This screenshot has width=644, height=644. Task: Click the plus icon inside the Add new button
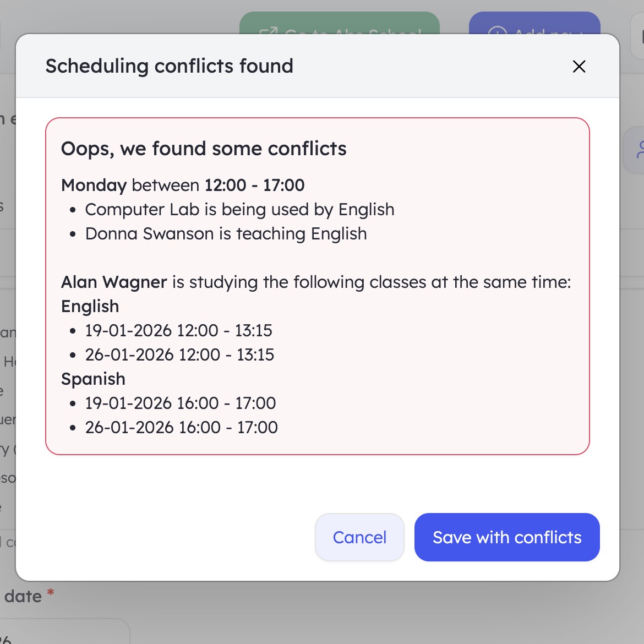click(498, 30)
